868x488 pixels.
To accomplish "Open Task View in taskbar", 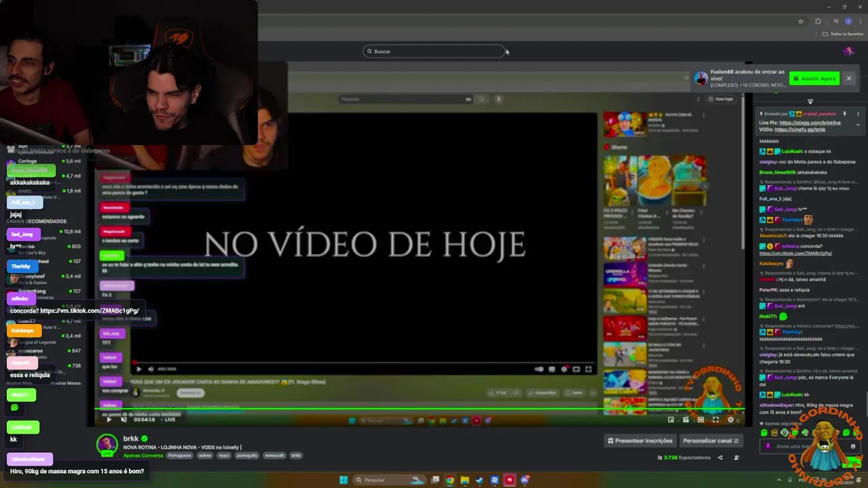I will (x=435, y=480).
